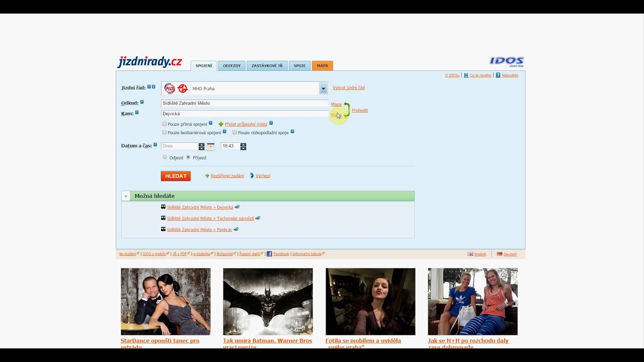Click the N icon for Co je nového

(x=466, y=75)
